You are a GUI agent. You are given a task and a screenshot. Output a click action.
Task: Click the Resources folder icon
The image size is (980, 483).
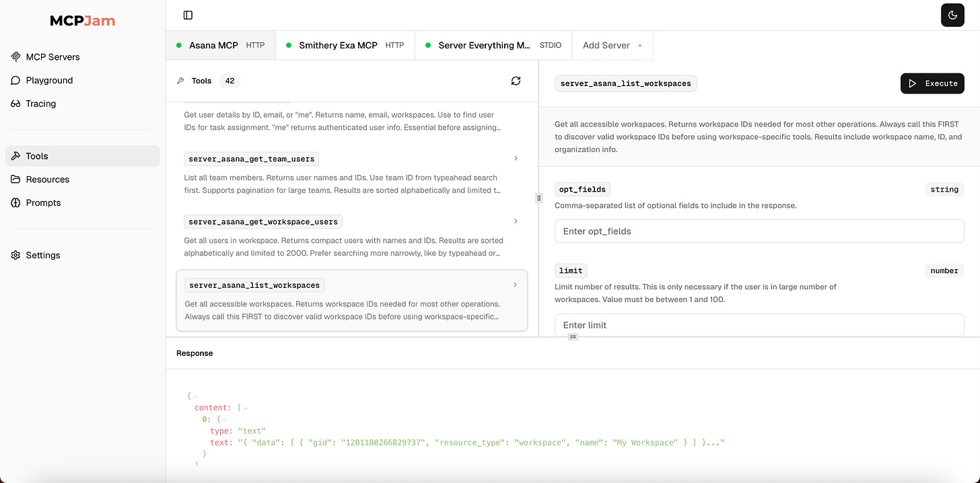click(15, 180)
